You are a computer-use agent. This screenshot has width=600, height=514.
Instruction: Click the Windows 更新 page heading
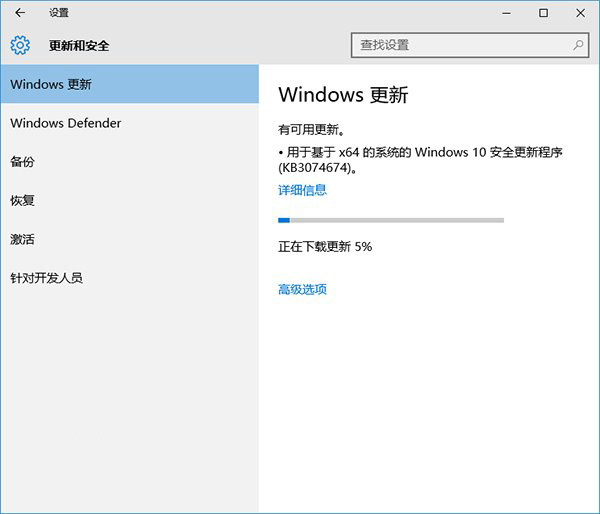343,96
